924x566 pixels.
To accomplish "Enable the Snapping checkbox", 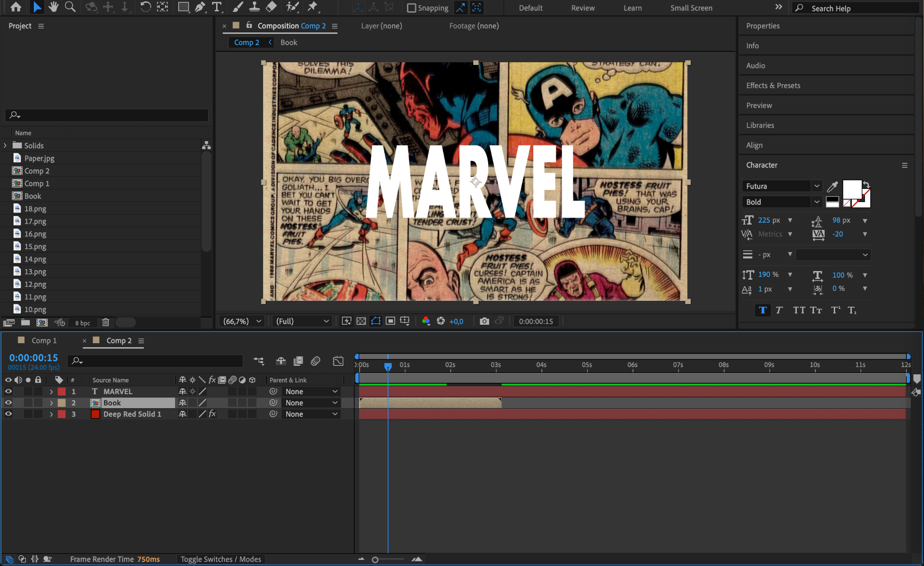I will (411, 8).
